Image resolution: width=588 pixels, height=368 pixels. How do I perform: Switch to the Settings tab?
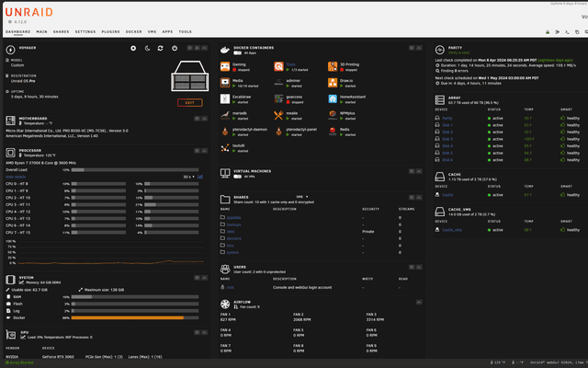pos(85,32)
